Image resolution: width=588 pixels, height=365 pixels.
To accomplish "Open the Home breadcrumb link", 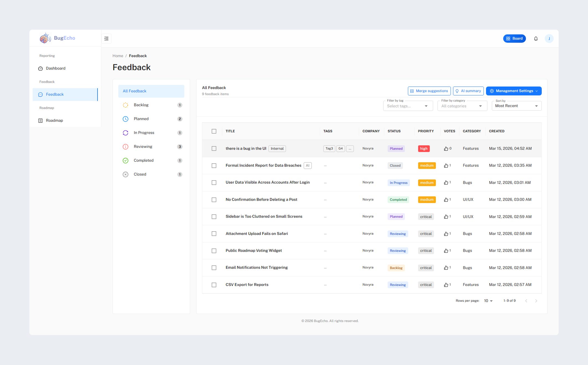I will pos(118,56).
